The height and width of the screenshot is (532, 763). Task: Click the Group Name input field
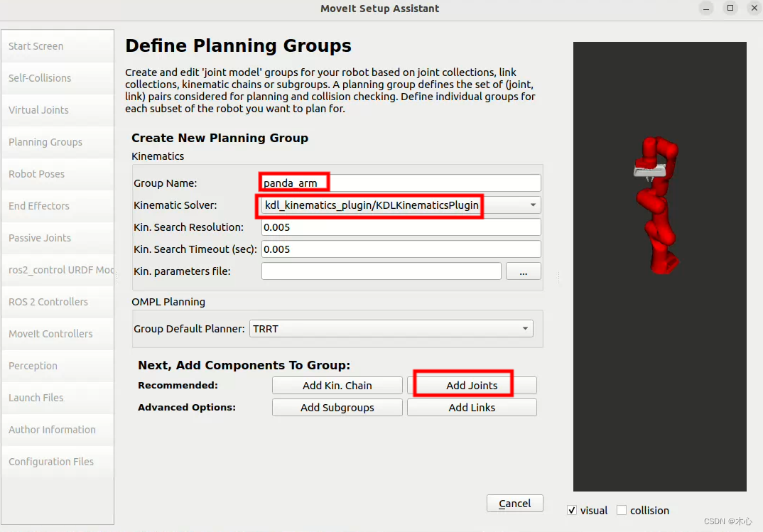pyautogui.click(x=401, y=183)
